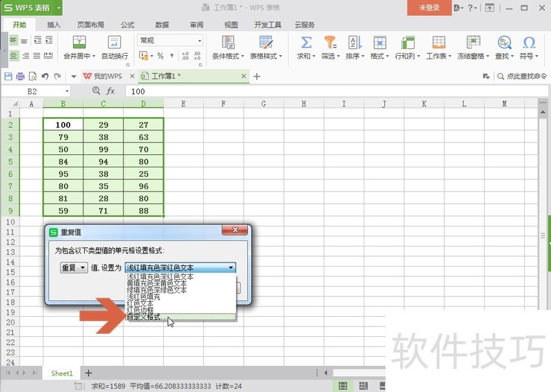Click the percent style icon

pos(160,56)
